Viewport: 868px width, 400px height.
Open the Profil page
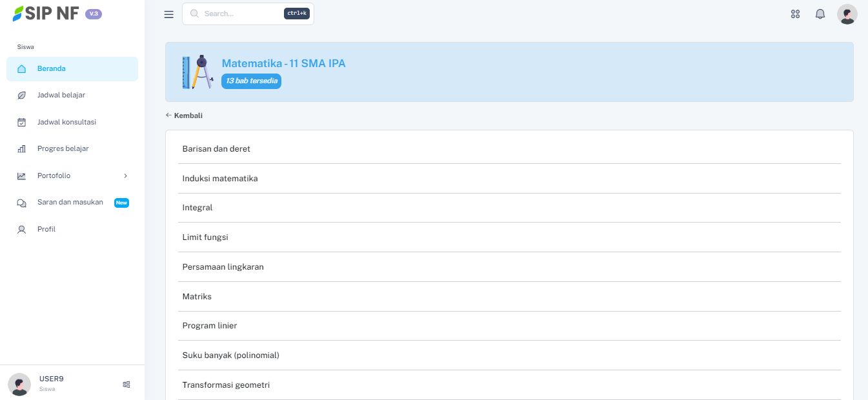[46, 229]
